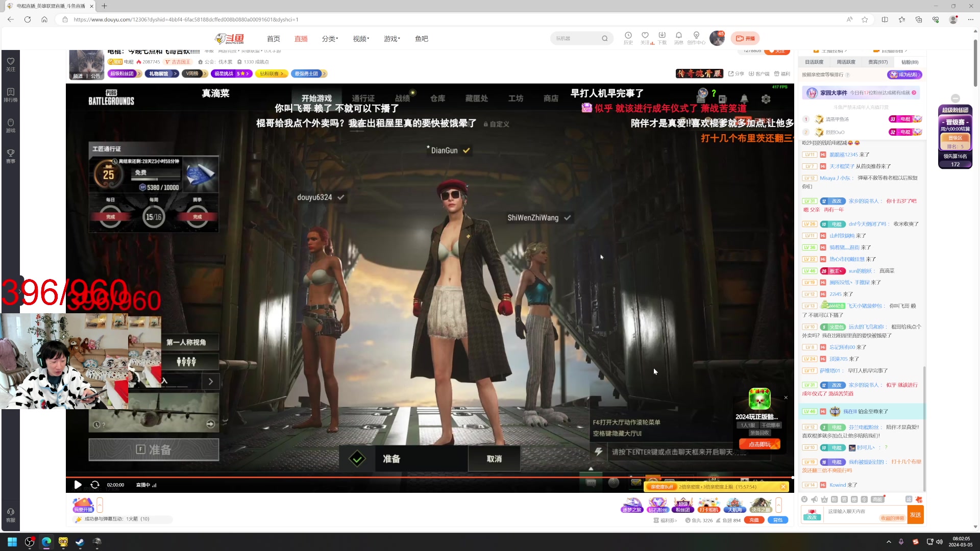
Task: Click the video progress bar
Action: (430, 478)
